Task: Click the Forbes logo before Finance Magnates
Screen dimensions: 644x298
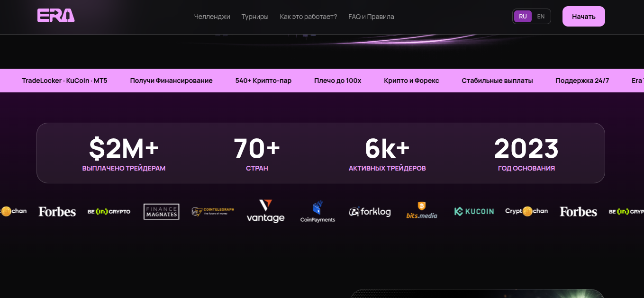Action: click(x=57, y=211)
